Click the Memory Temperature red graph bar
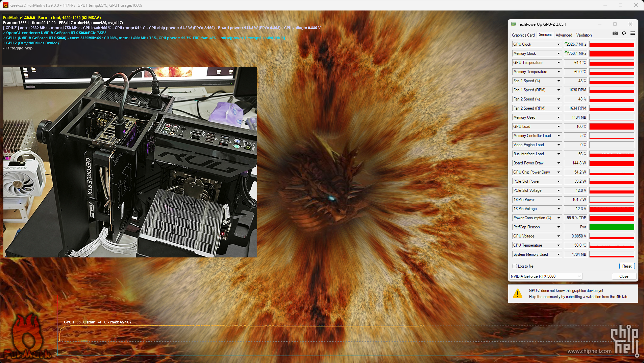This screenshot has height=363, width=644. (x=612, y=72)
